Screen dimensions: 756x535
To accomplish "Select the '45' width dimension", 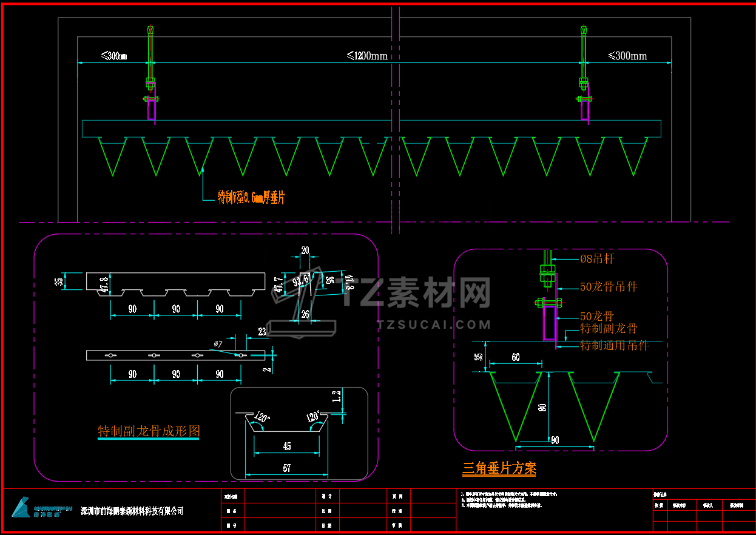I will [287, 446].
